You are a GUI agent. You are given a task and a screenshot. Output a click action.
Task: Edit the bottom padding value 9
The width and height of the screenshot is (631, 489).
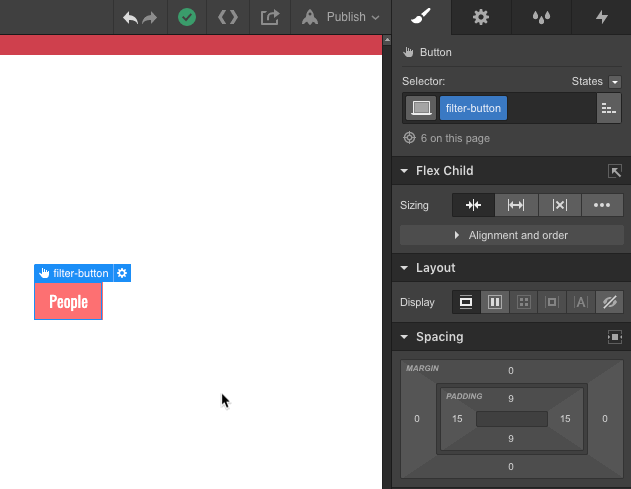(511, 438)
